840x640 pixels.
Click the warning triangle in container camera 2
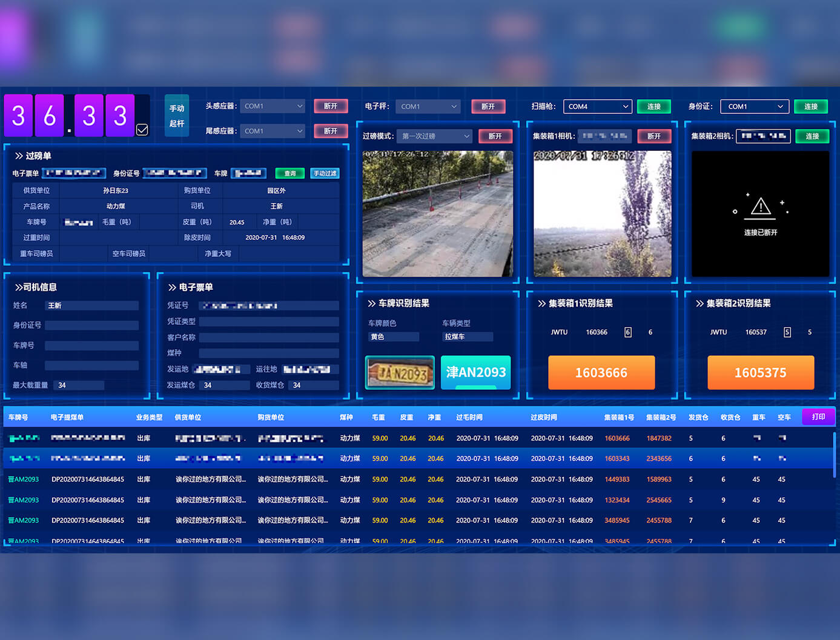pyautogui.click(x=760, y=207)
